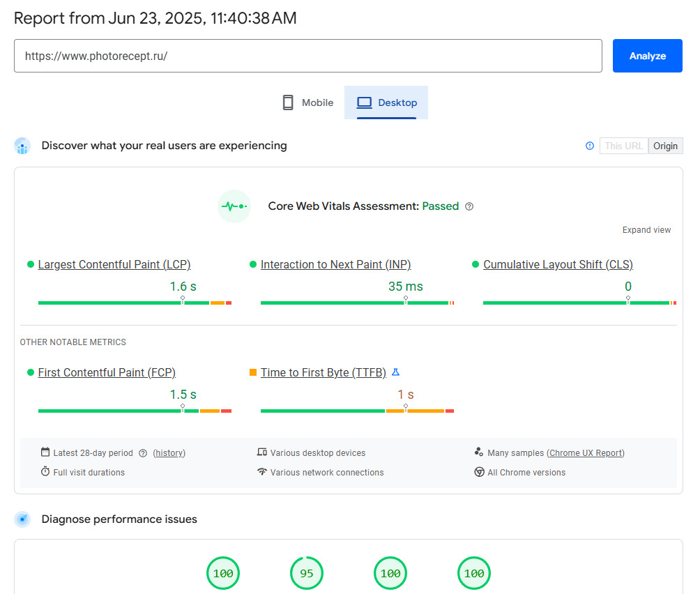Toggle to Origin data view
Viewport: 700px width, 594px height.
click(x=665, y=146)
